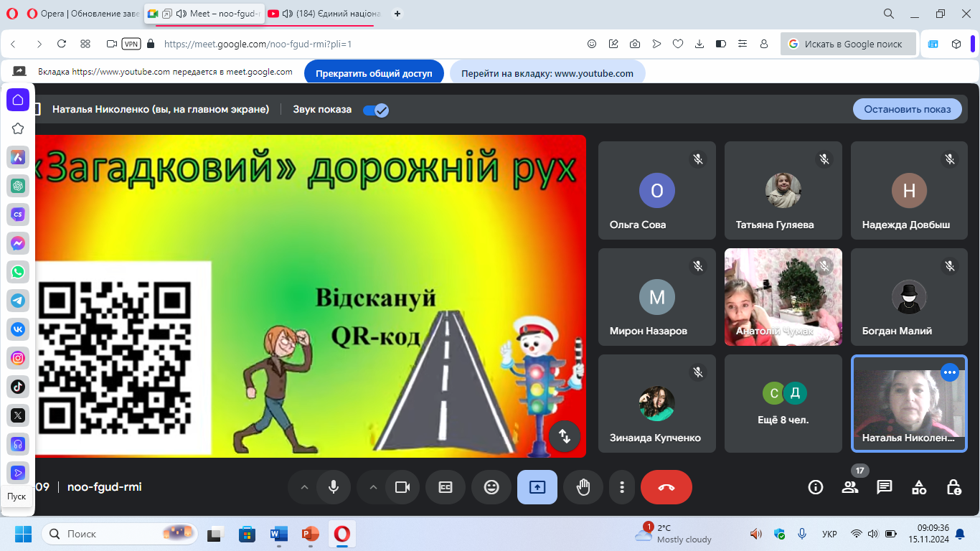
Task: Open X (Twitter) in the sidebar
Action: coord(18,415)
